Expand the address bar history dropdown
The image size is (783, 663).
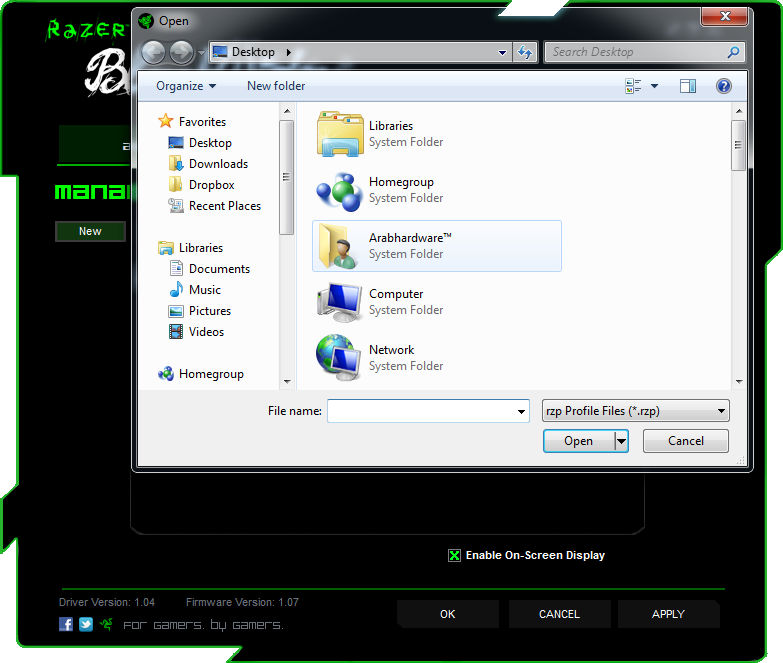502,52
